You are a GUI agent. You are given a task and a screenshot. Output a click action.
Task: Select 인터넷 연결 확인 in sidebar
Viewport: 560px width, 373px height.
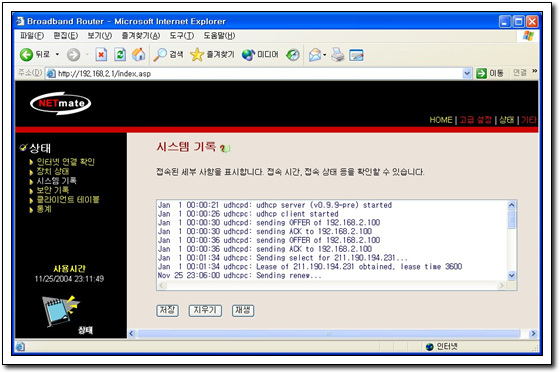pos(66,162)
